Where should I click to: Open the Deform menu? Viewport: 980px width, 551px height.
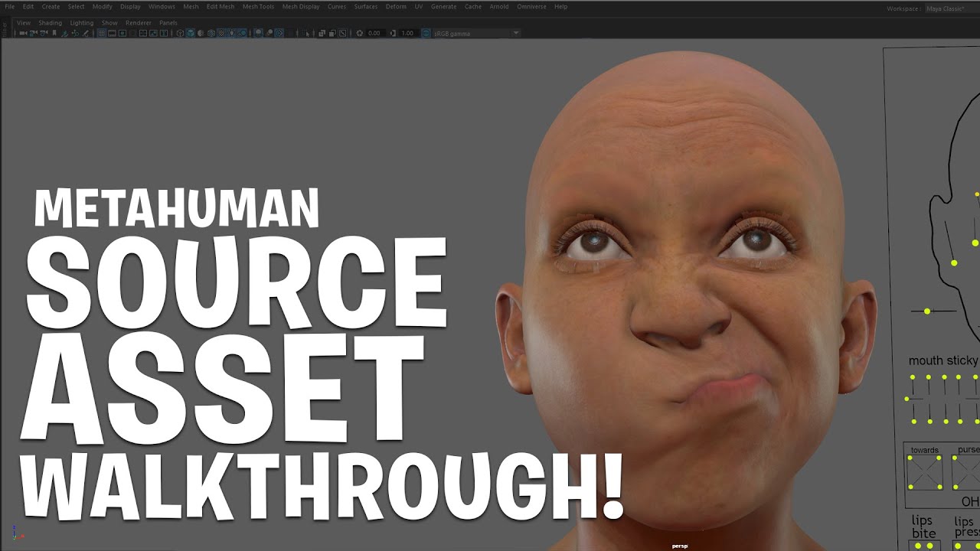tap(397, 7)
